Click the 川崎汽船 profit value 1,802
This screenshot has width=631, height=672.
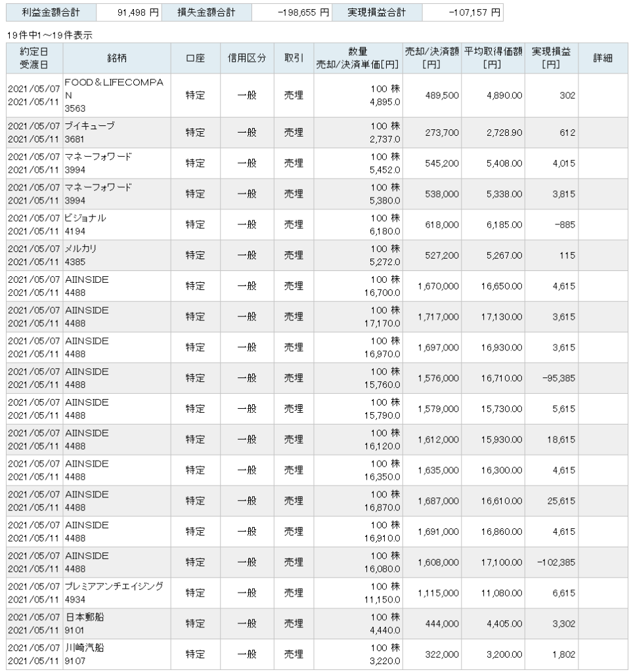(564, 654)
